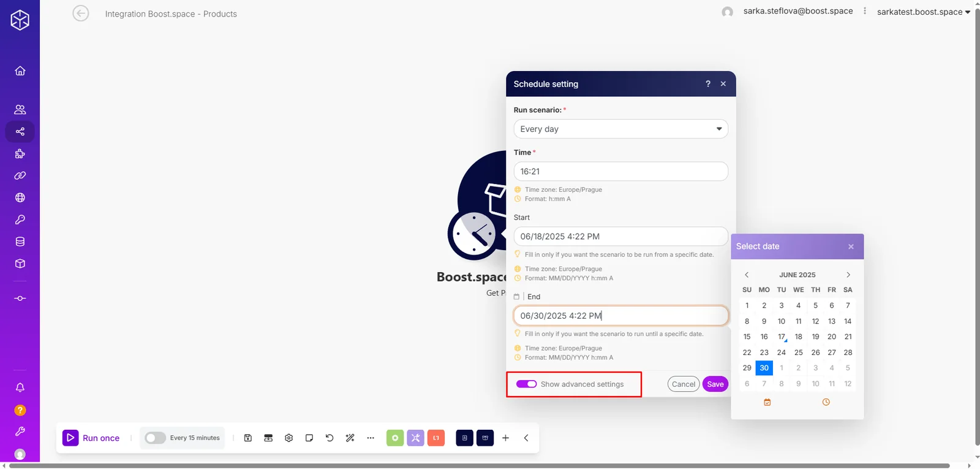Click the clock time-picker icon in calendar
This screenshot has width=980, height=469.
click(x=826, y=402)
